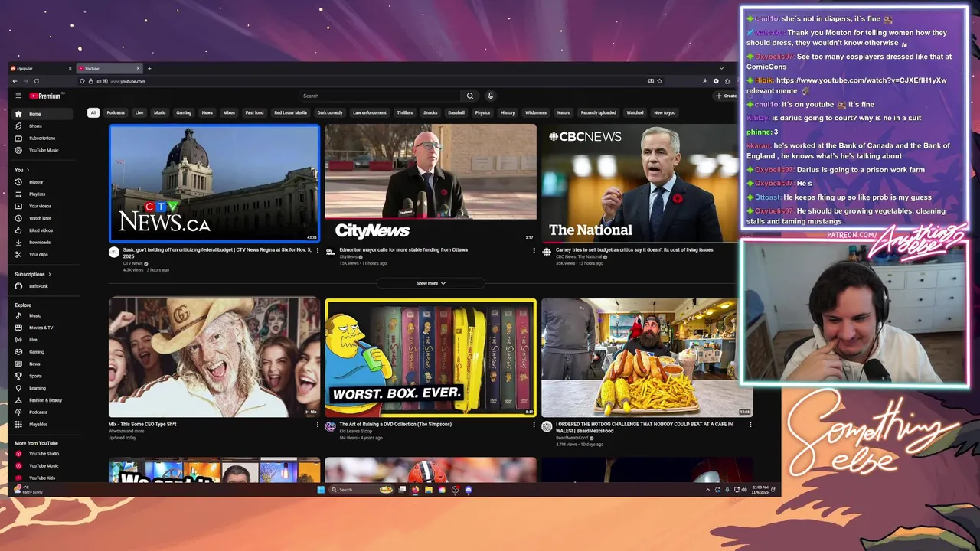Open Windows Start button on taskbar
This screenshot has width=980, height=551.
click(x=321, y=490)
